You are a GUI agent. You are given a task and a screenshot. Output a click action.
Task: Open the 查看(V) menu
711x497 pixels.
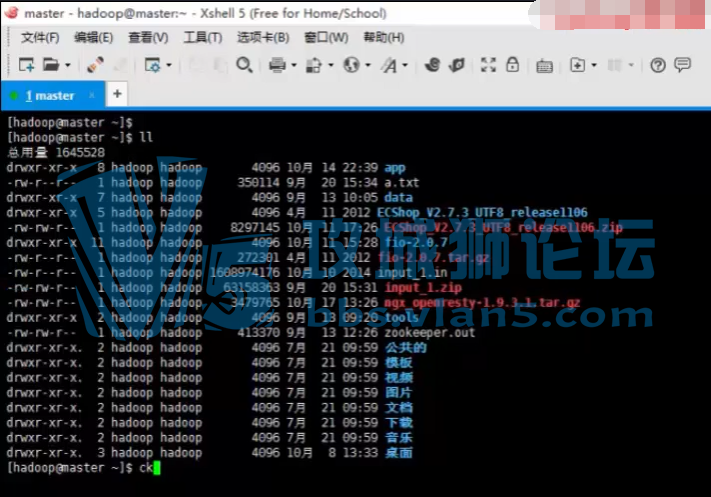click(148, 38)
